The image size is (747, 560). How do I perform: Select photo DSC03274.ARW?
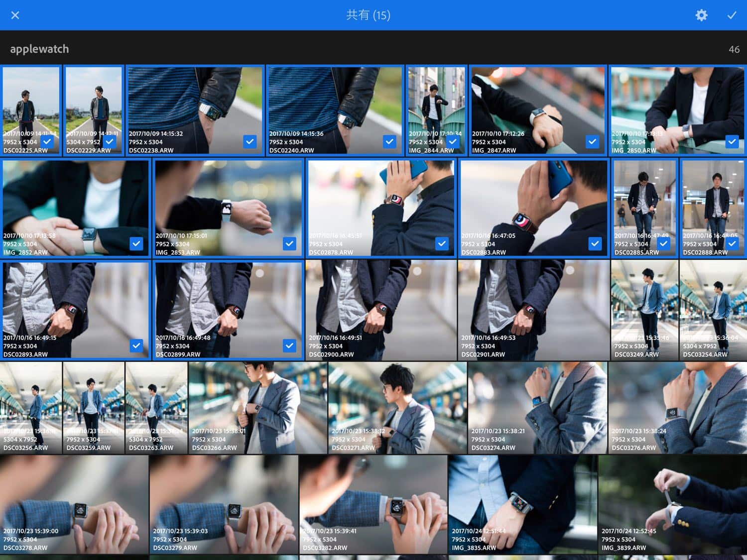537,407
